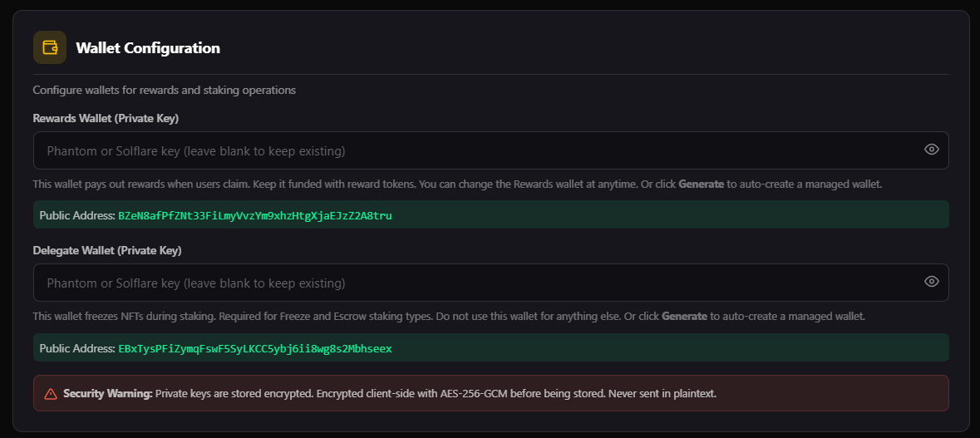Click the Delegate Wallet (Private Key) label
980x438 pixels.
[107, 250]
